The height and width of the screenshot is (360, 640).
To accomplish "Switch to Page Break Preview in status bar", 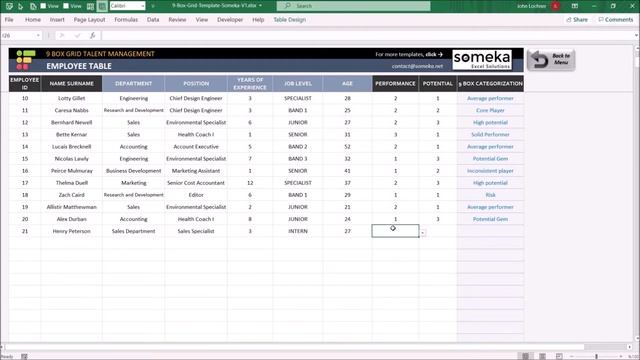I will (559, 356).
